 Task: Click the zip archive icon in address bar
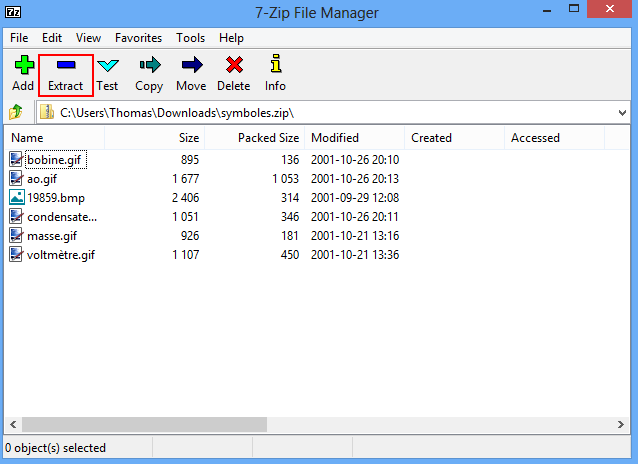pyautogui.click(x=47, y=112)
